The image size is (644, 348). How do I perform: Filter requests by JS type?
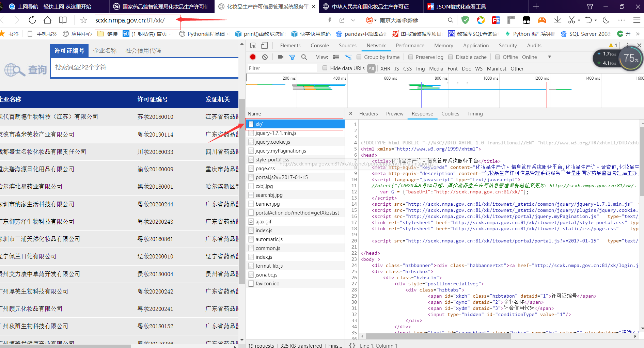click(x=397, y=68)
